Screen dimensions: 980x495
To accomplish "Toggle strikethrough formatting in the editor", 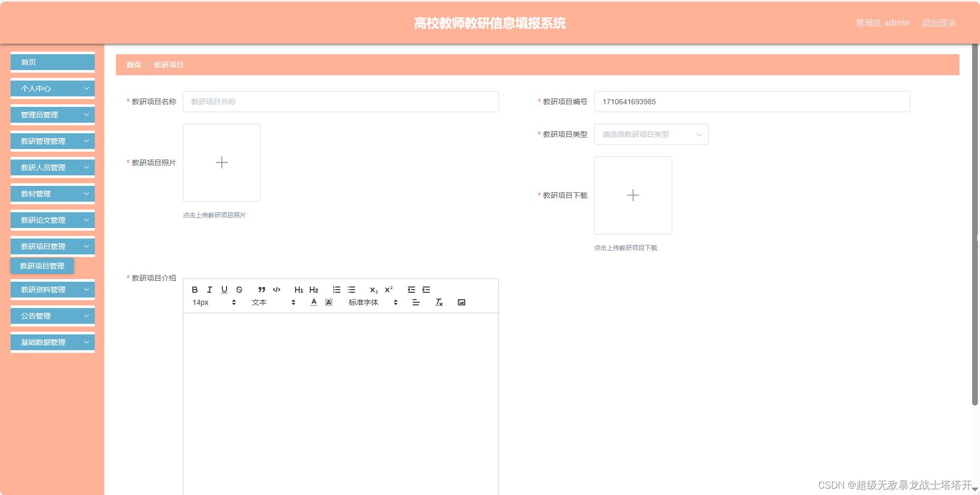I will [239, 290].
